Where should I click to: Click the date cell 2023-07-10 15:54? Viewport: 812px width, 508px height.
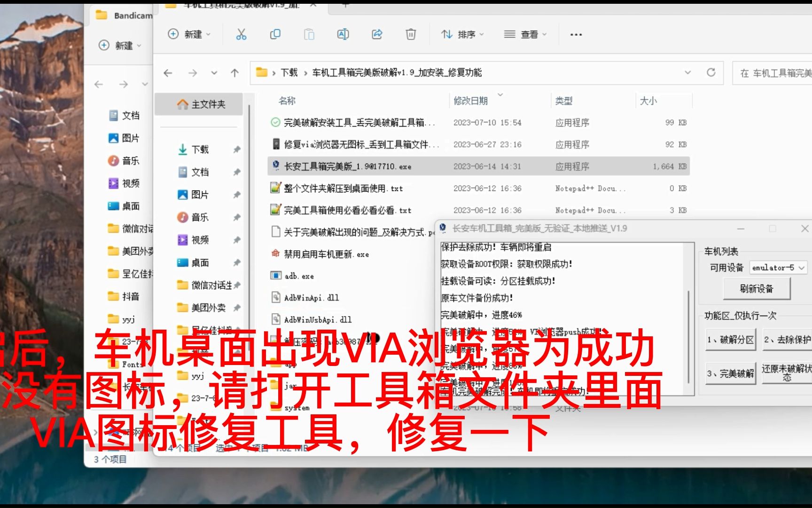(x=487, y=123)
